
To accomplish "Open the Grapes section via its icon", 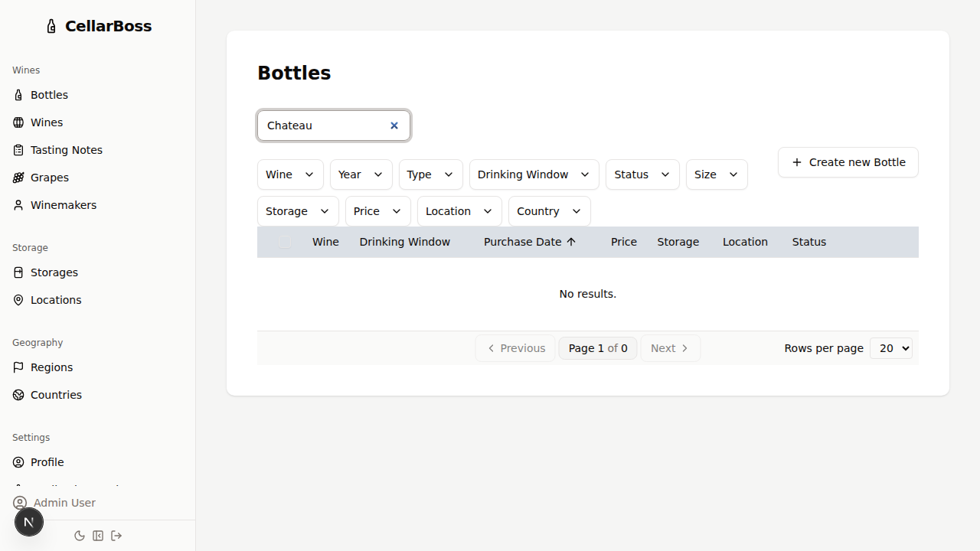I will click(18, 178).
